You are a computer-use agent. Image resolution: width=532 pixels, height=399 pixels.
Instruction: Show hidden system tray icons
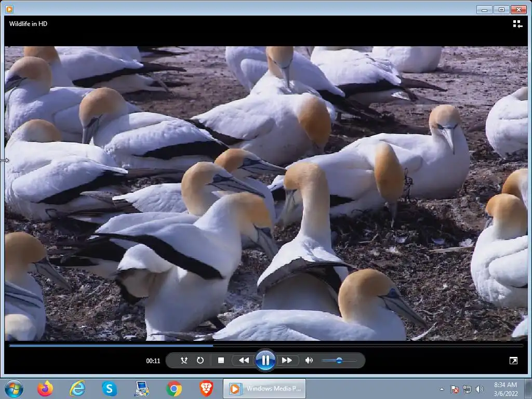click(442, 389)
